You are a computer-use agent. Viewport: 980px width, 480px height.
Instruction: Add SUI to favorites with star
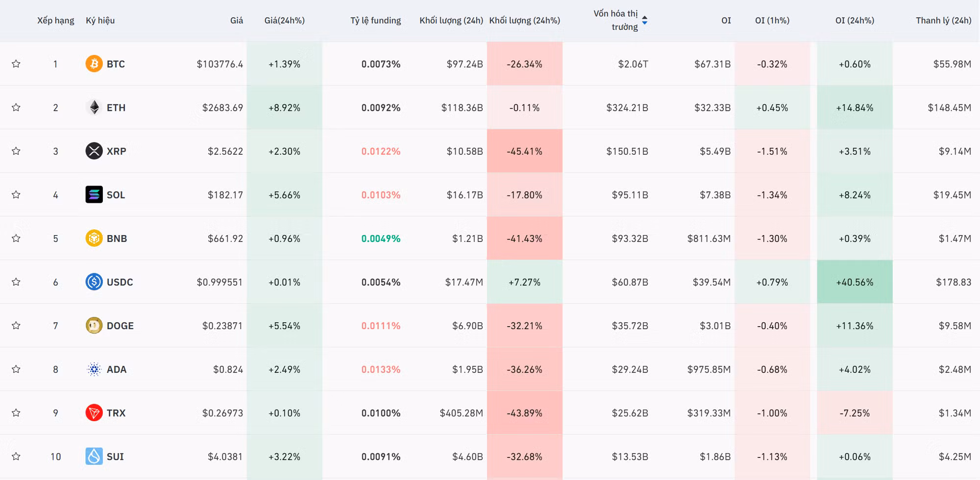coord(16,456)
